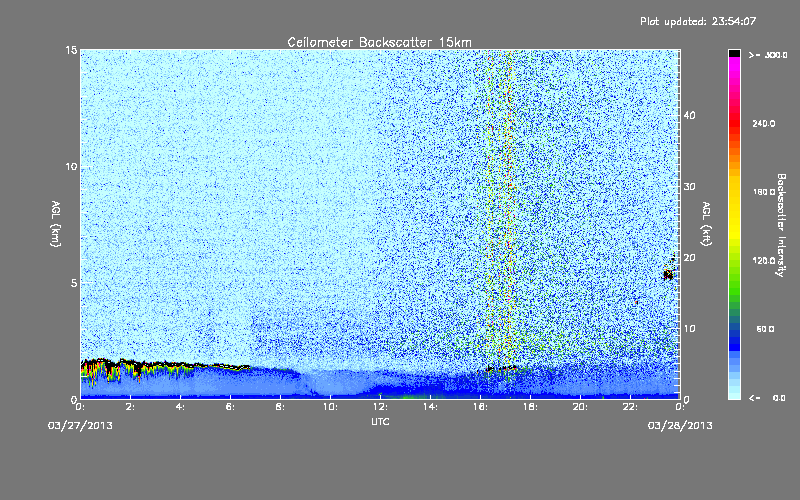Click the "40" tick on the kft axis
Image resolution: width=800 pixels, height=500 pixels.
click(x=690, y=115)
